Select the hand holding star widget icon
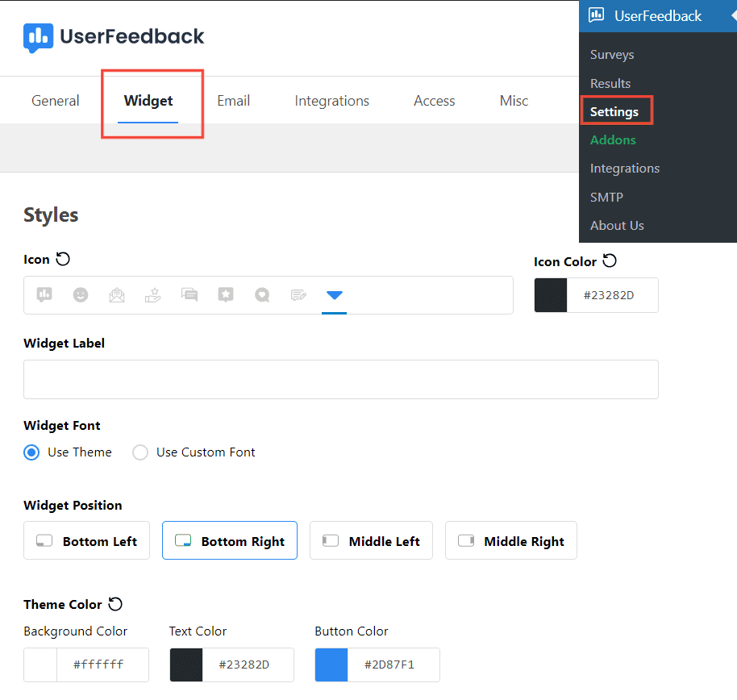The image size is (737, 700). 152,295
